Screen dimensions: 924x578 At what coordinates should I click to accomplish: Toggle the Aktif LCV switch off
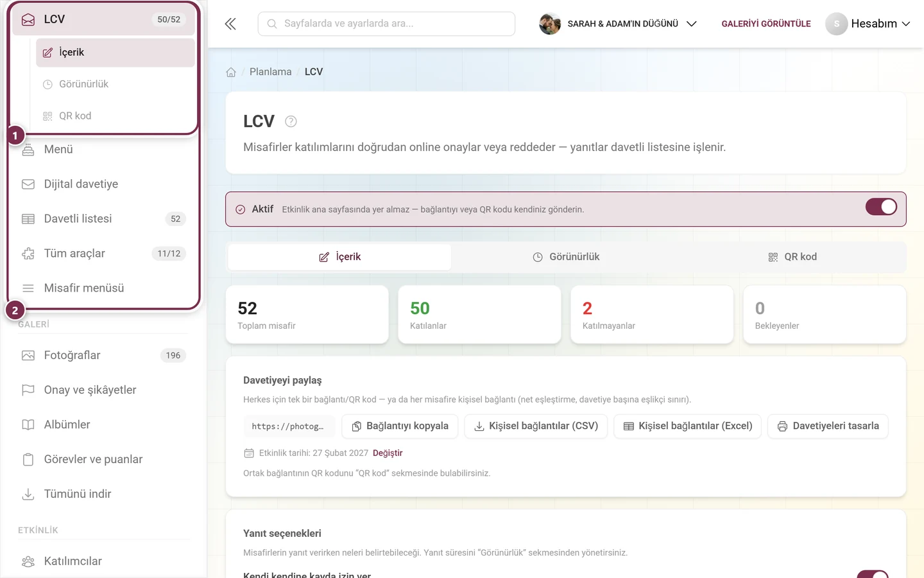[881, 207]
